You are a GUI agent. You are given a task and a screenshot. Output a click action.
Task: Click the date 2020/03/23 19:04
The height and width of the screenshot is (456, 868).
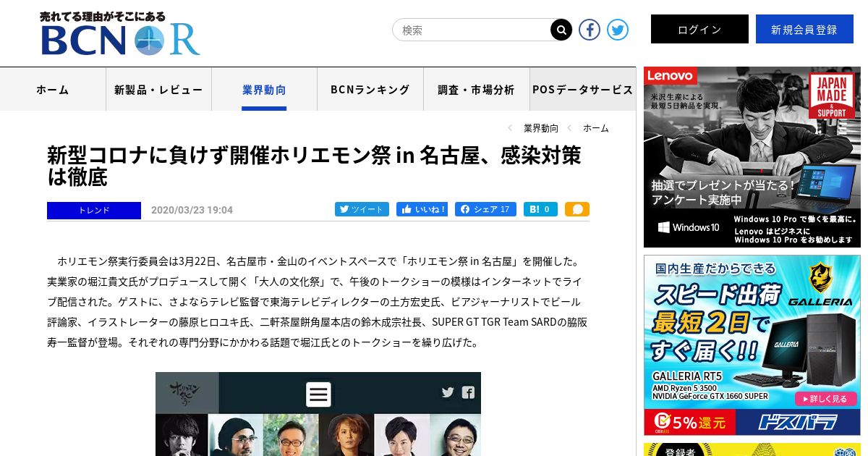[192, 210]
